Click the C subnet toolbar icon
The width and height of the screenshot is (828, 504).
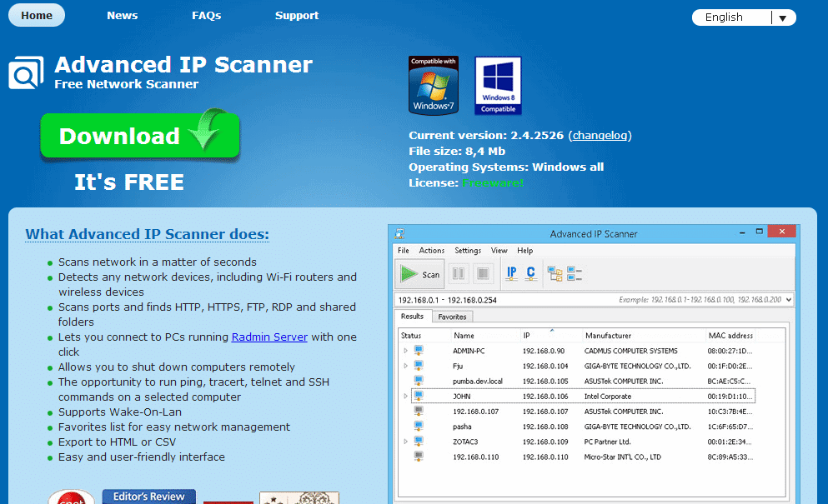click(x=530, y=273)
